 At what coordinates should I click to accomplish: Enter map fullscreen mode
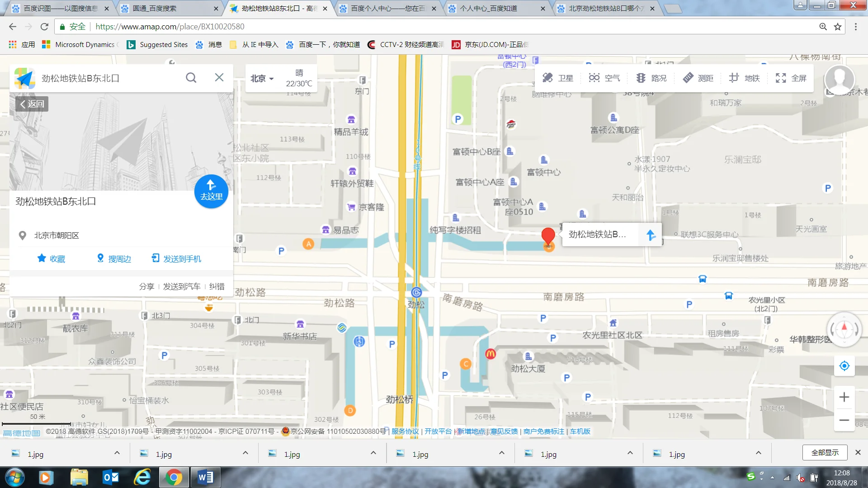[791, 78]
